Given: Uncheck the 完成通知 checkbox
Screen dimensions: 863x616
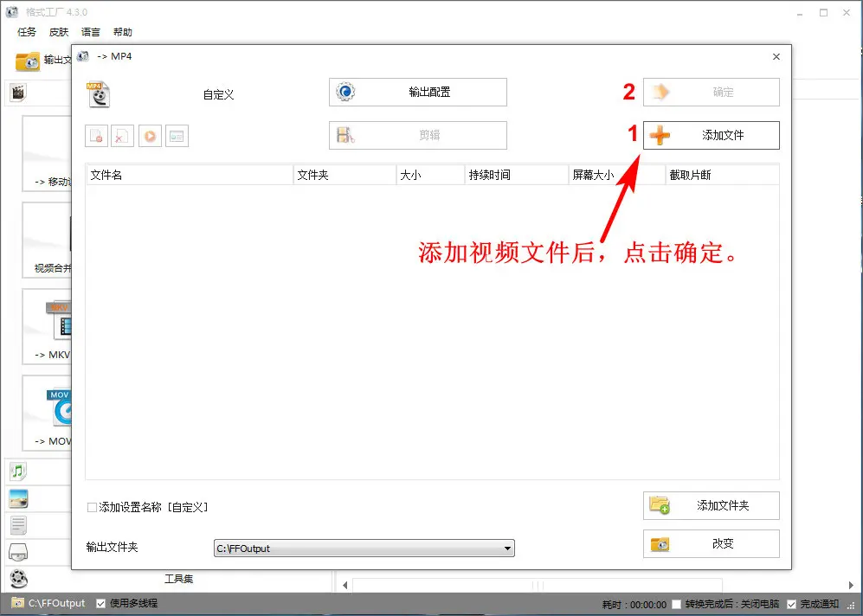Looking at the screenshot, I should click(792, 604).
